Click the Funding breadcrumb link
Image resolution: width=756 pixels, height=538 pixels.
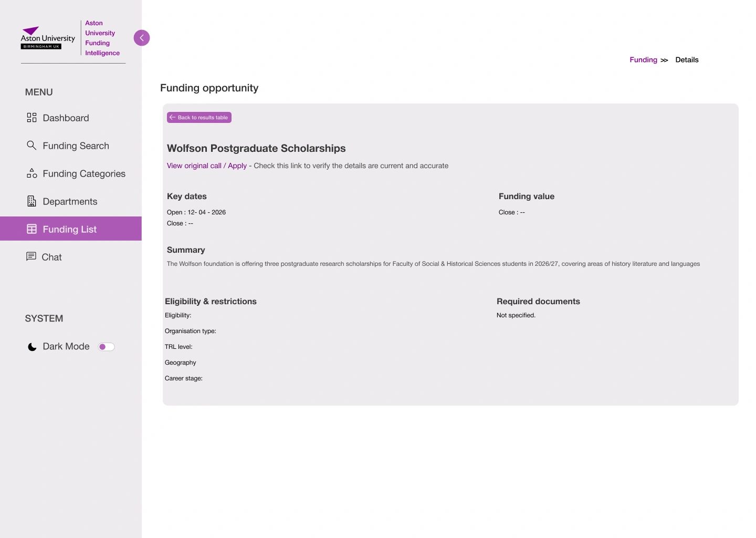click(x=643, y=60)
